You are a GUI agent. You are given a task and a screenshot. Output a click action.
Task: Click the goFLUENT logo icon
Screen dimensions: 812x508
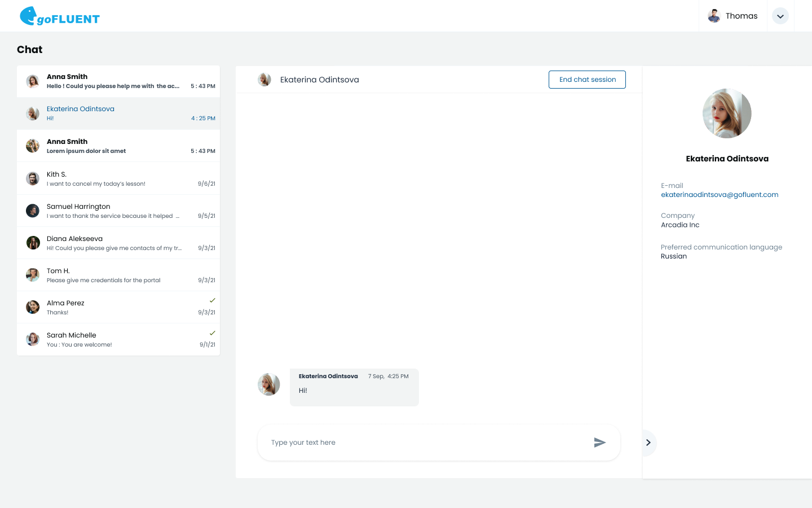(27, 16)
